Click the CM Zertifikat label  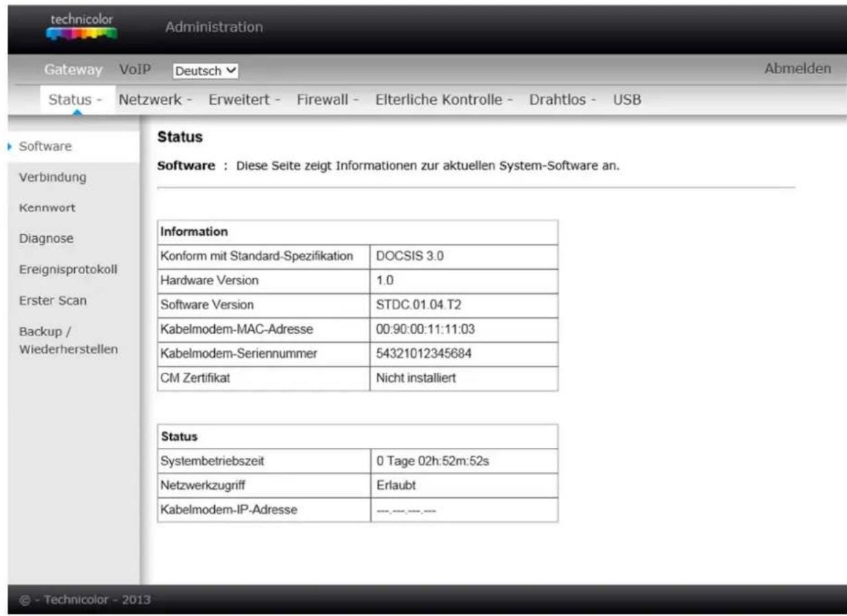196,378
